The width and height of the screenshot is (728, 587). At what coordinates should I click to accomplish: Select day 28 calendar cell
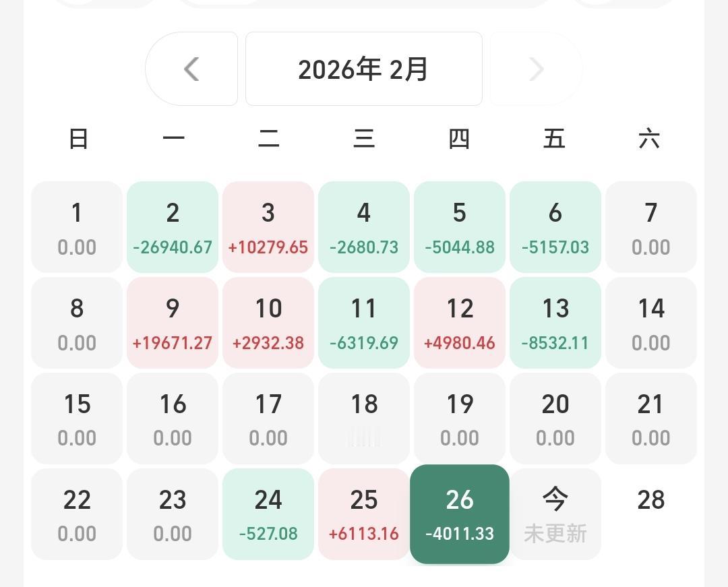pos(651,514)
